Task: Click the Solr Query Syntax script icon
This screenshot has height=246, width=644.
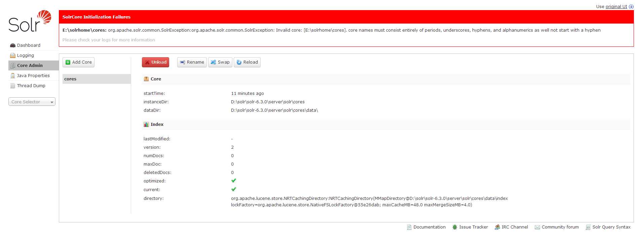Action: pyautogui.click(x=588, y=227)
